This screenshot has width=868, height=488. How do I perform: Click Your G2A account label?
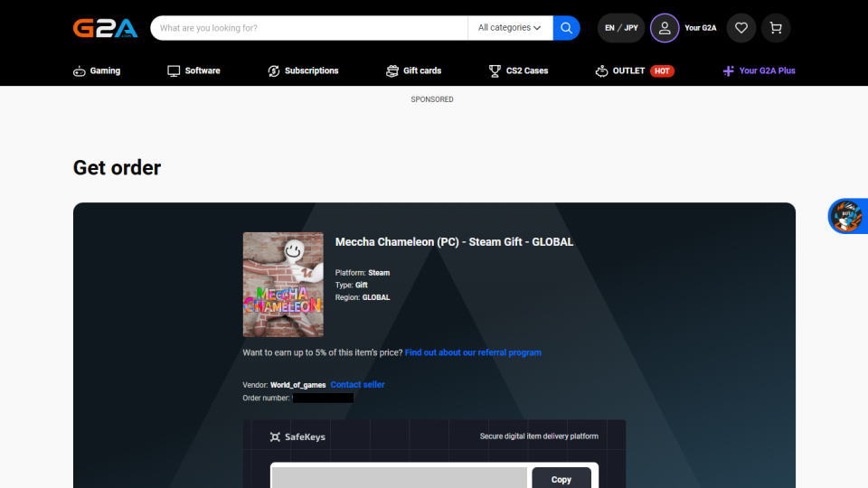tap(700, 28)
